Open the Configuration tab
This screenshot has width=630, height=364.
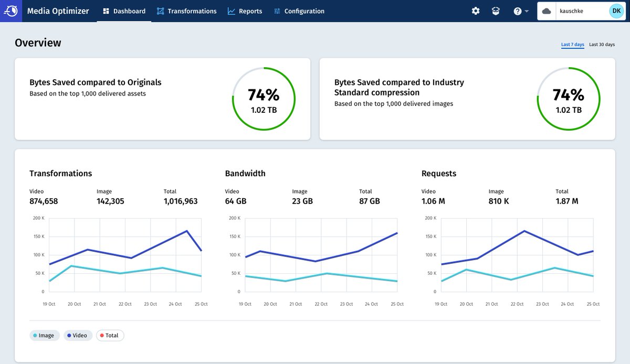tap(299, 11)
